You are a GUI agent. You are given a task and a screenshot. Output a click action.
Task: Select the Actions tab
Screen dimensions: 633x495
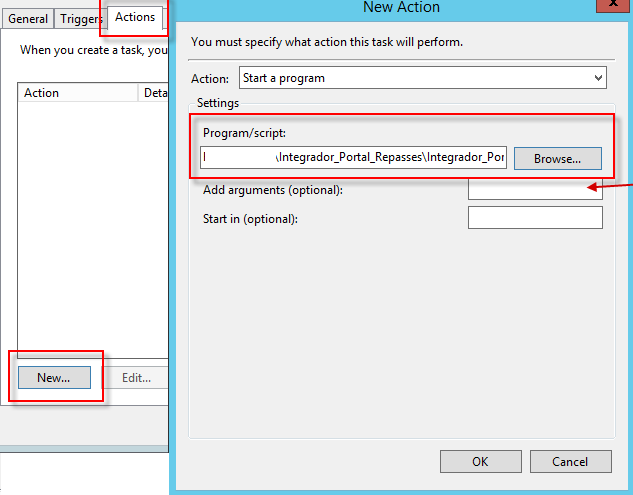click(134, 17)
